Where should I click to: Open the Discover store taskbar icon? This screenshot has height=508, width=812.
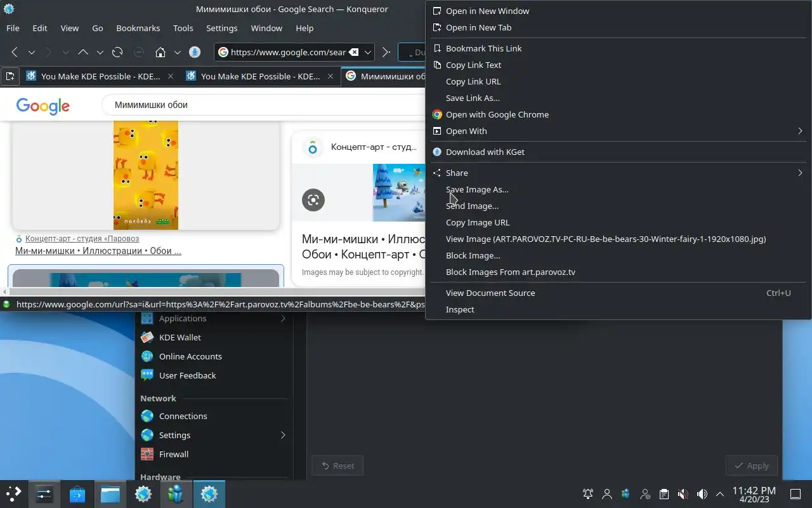click(x=77, y=493)
